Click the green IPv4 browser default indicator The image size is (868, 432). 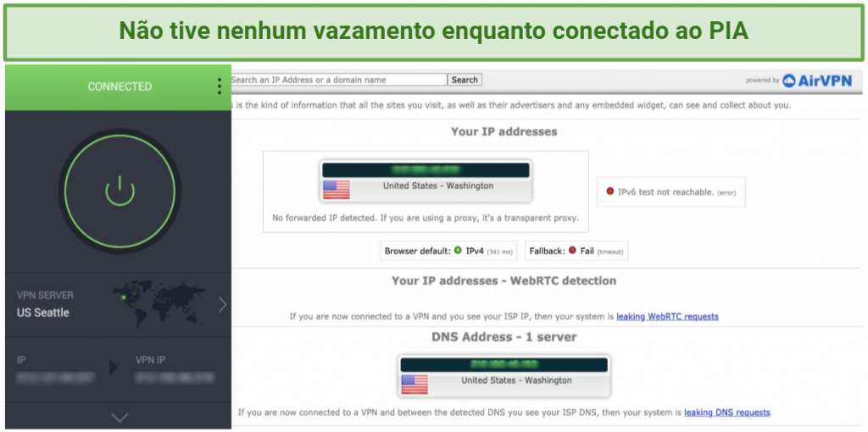[458, 251]
